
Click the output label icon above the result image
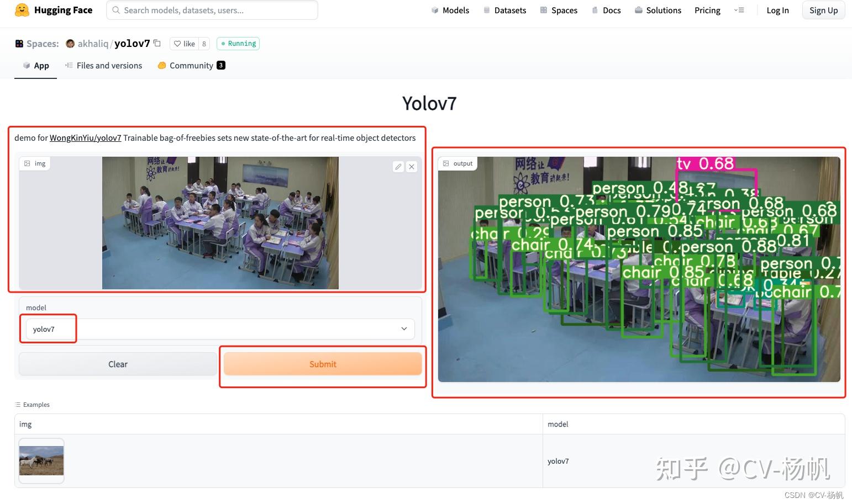pyautogui.click(x=447, y=163)
